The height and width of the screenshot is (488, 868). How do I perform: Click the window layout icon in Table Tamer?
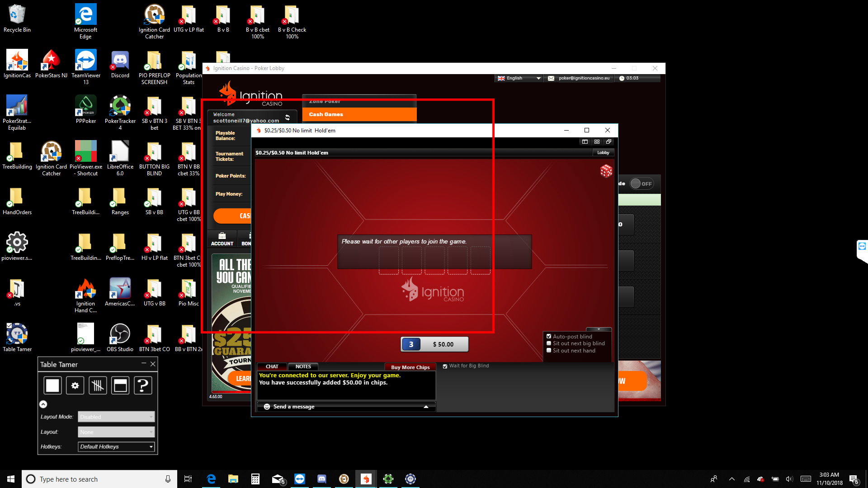pyautogui.click(x=120, y=385)
